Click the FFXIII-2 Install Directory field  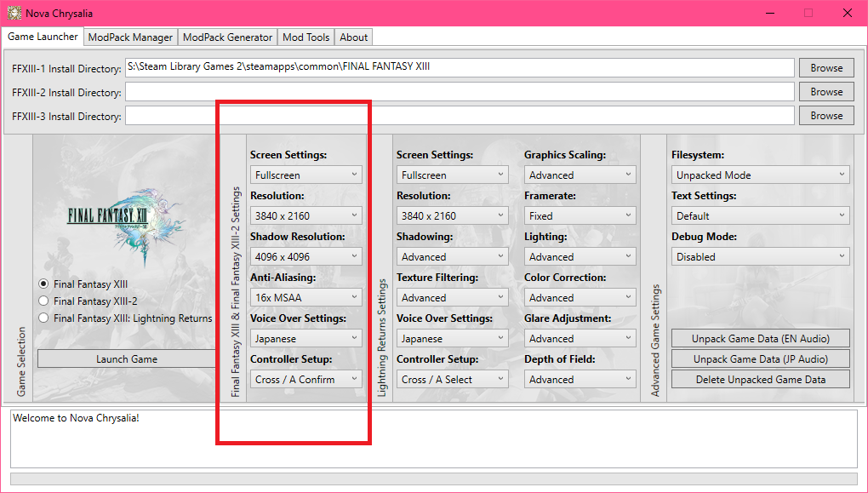tap(460, 92)
